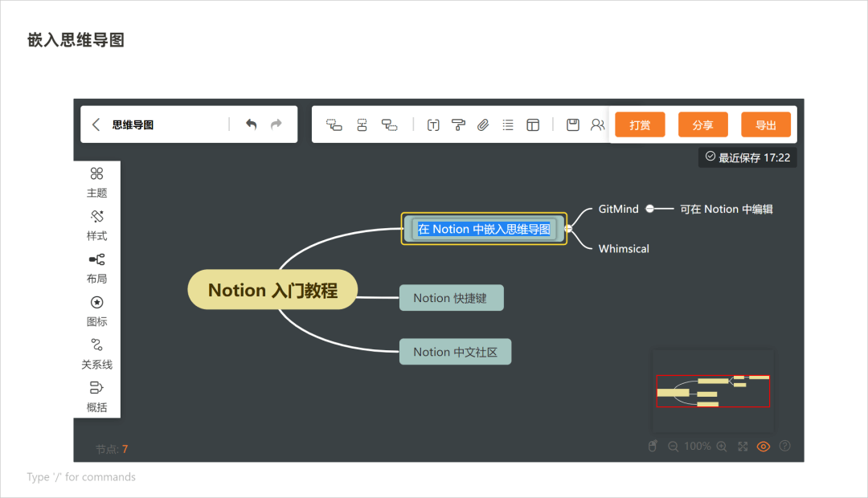
Task: Click the "Type '/' for commands" placeholder line
Action: [x=81, y=477]
